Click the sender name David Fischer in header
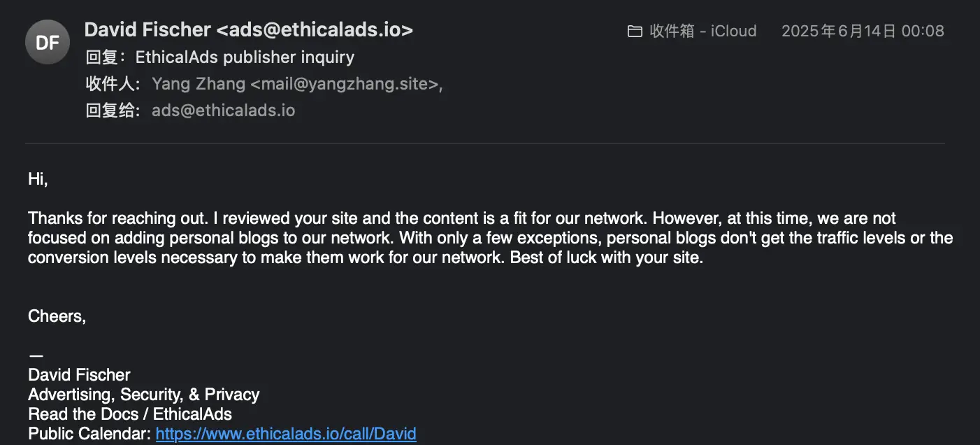Viewport: 980px width, 445px height. [x=147, y=29]
